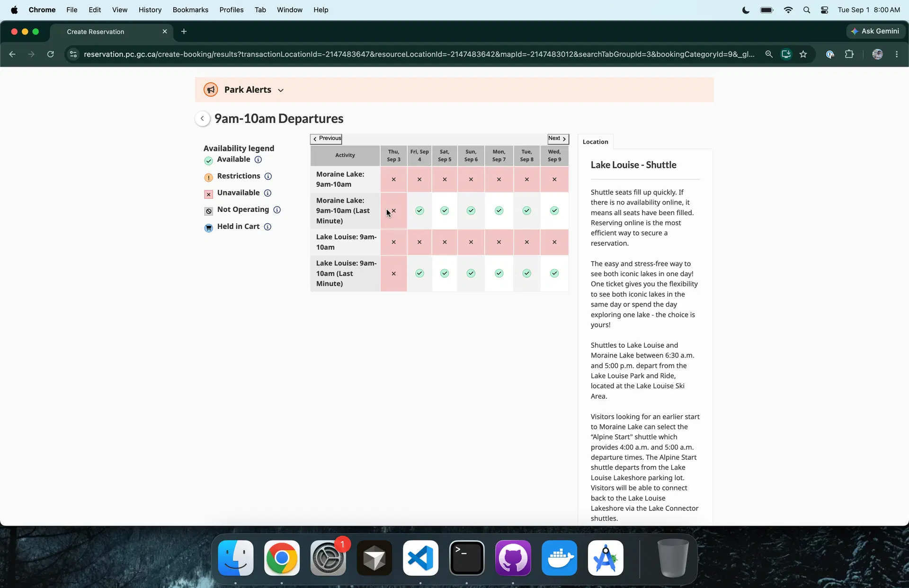Viewport: 909px width, 588px height.
Task: Open macOS Control Center in menu bar
Action: [x=825, y=9]
